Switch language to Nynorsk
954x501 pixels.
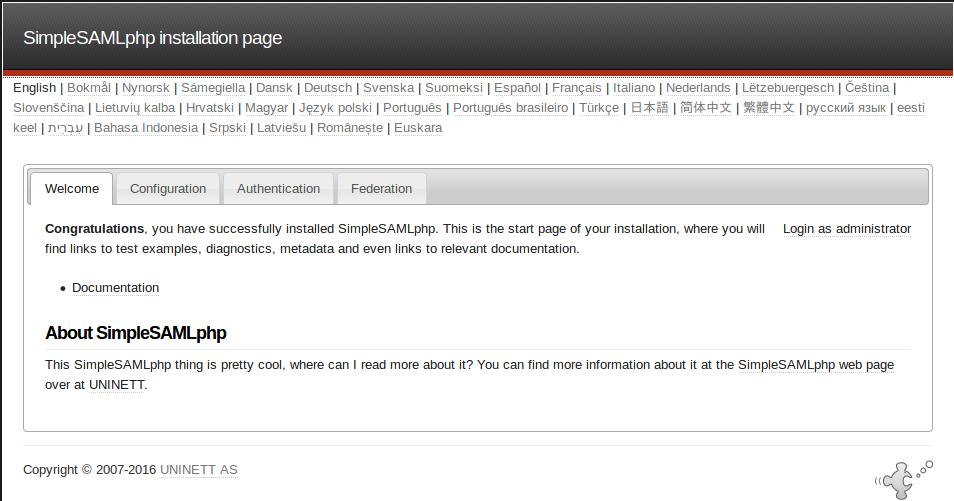coord(146,88)
